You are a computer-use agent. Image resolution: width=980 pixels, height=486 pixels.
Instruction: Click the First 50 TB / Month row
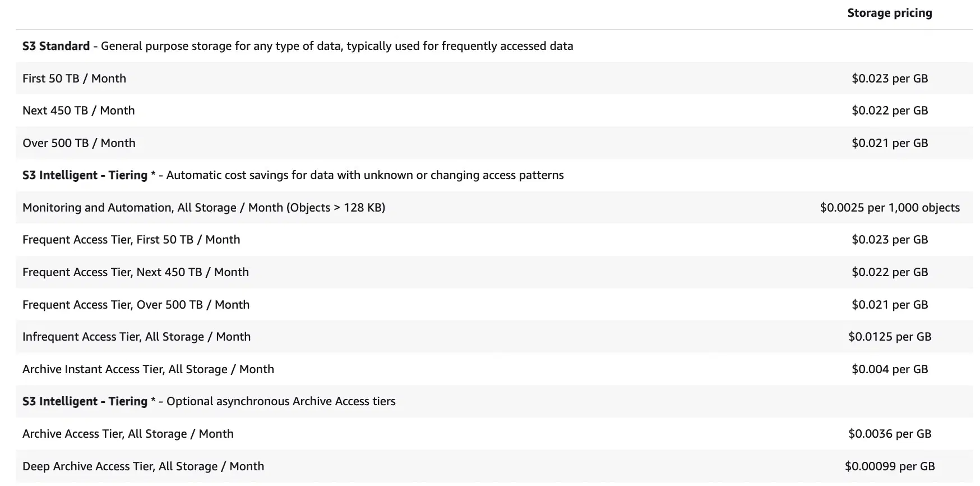[74, 79]
